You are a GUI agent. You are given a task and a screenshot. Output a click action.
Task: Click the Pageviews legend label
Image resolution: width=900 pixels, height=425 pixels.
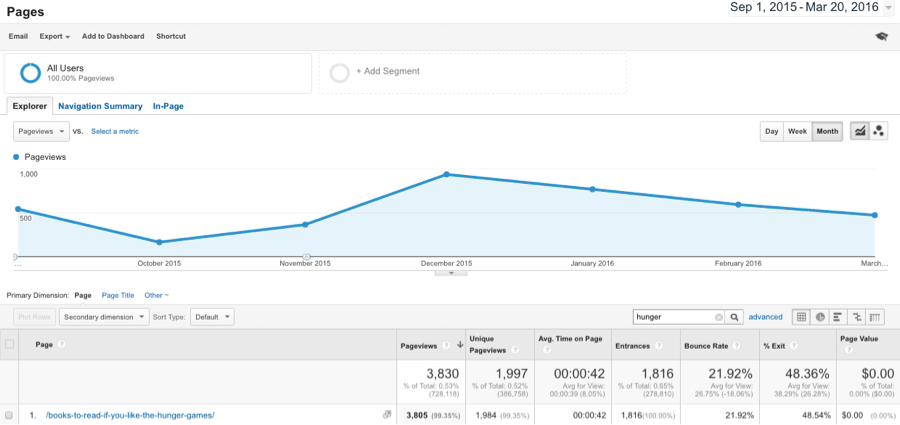[x=45, y=157]
